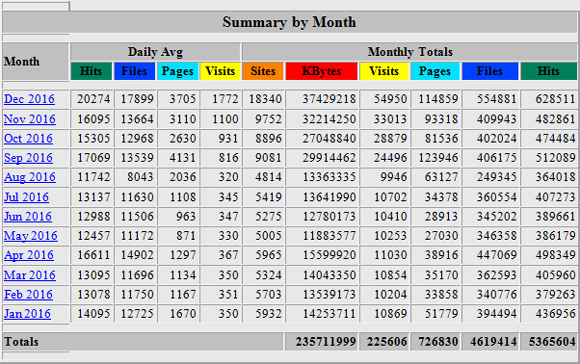The image size is (580, 364).
Task: Open the Aug 2016 monthly report link
Action: coord(30,177)
